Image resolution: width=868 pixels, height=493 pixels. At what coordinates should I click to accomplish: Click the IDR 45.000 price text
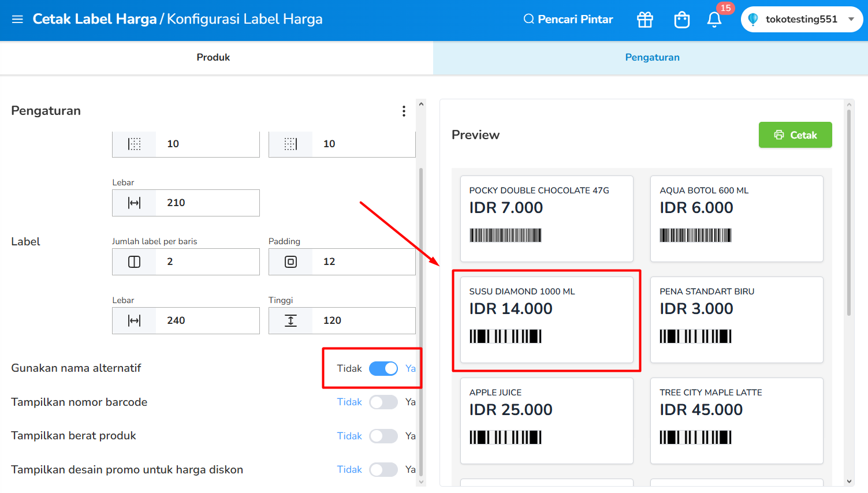tap(701, 410)
